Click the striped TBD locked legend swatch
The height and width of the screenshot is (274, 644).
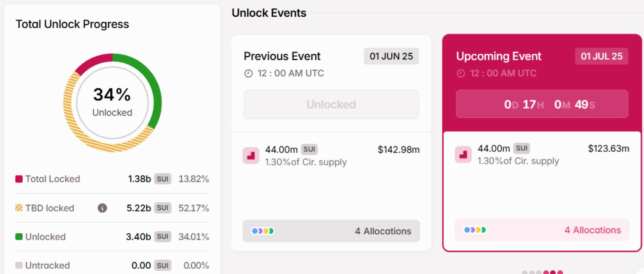(19, 208)
